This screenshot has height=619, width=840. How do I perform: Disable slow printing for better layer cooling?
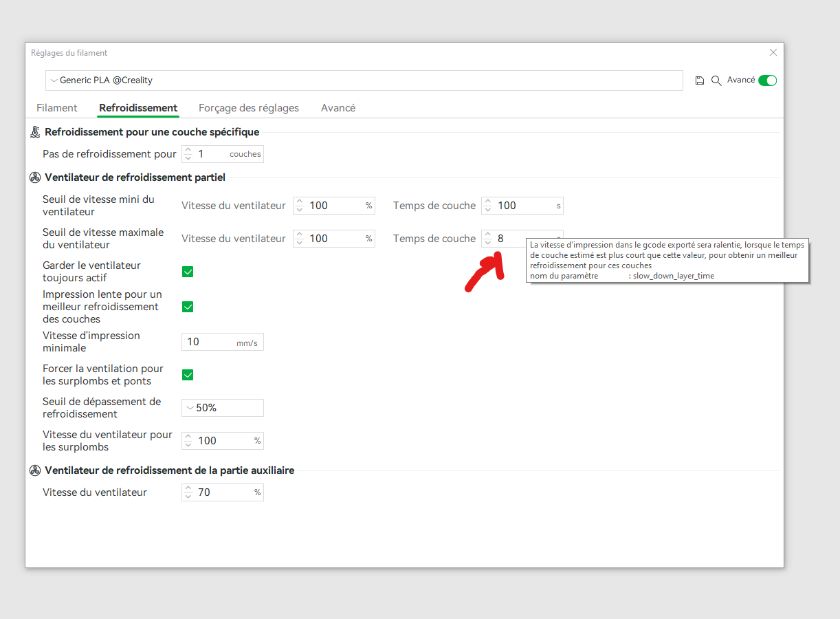click(188, 307)
